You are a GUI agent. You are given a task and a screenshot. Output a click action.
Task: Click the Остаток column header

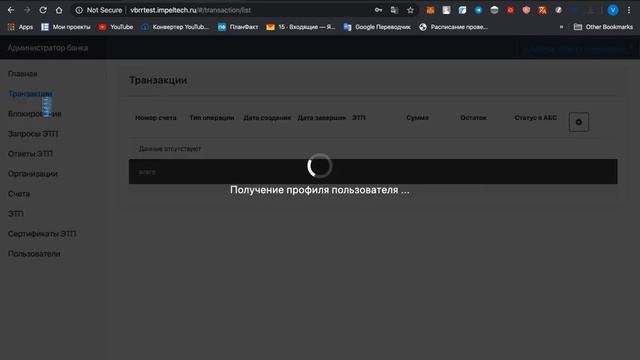pos(473,118)
